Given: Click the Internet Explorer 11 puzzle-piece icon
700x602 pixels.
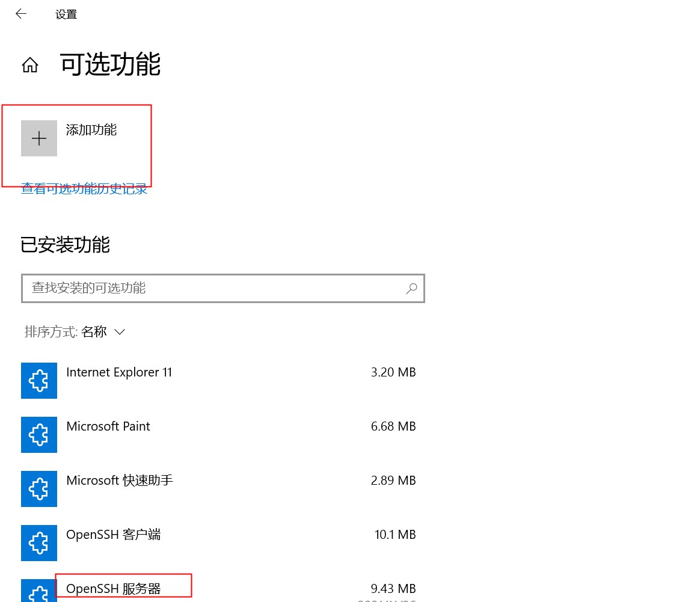Looking at the screenshot, I should [x=38, y=381].
